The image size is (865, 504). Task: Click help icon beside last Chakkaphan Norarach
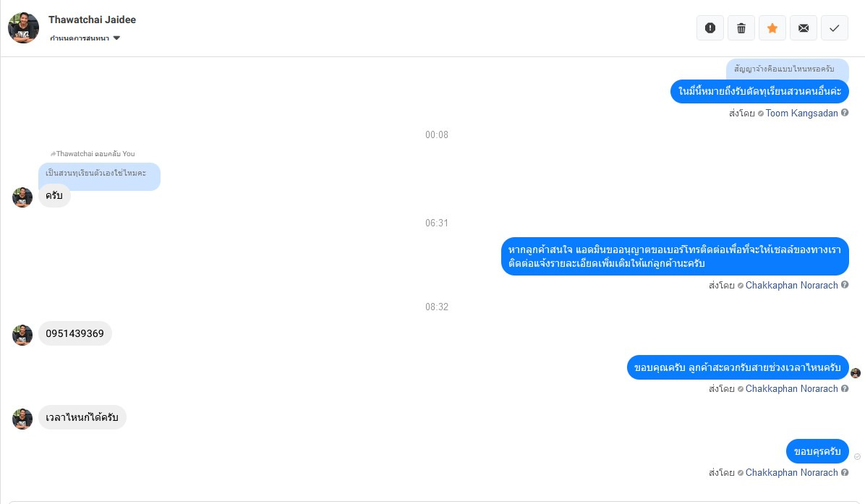(x=845, y=473)
